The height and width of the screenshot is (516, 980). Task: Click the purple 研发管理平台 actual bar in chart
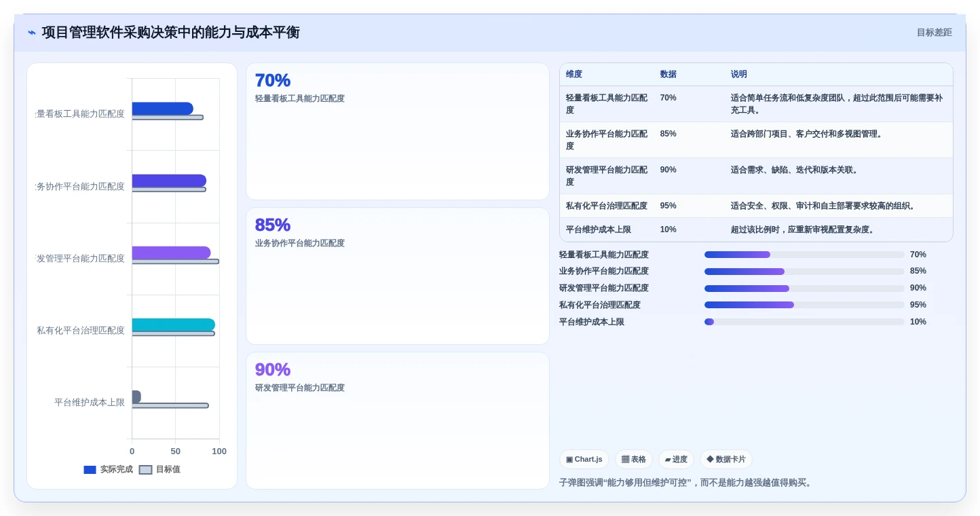pos(171,253)
